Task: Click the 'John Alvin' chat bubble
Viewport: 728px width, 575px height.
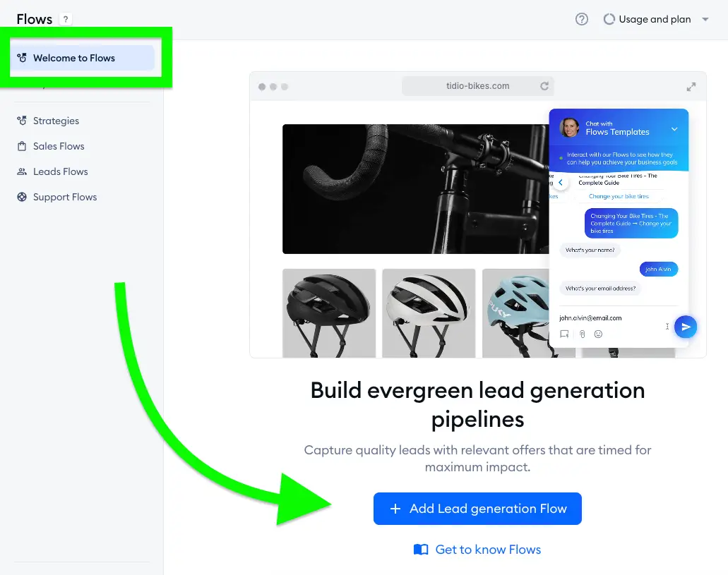Action: pyautogui.click(x=658, y=270)
